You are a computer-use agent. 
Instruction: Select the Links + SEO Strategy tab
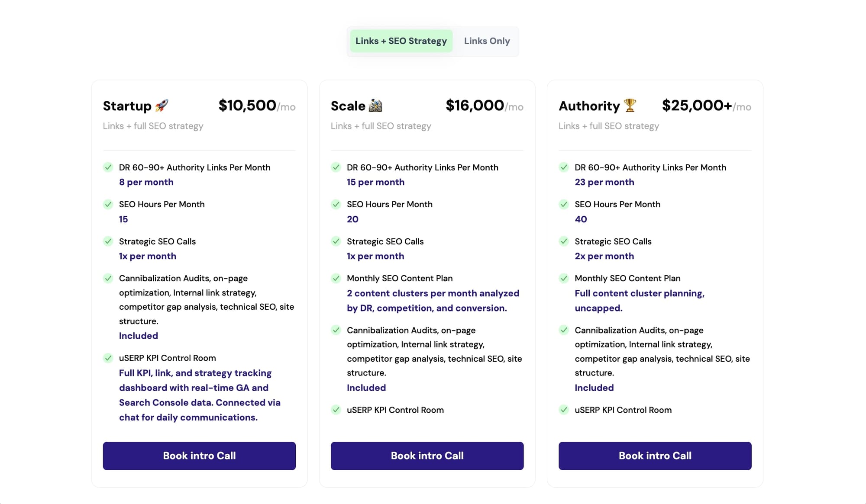(401, 41)
